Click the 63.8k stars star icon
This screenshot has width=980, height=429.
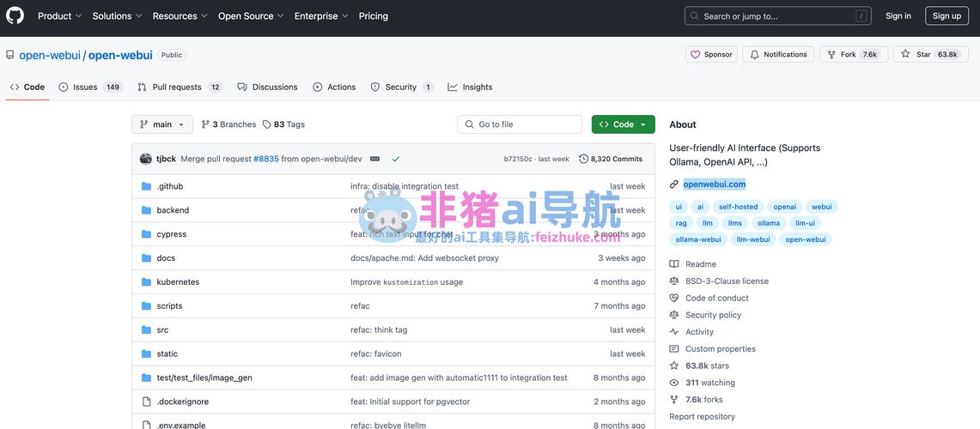[673, 366]
